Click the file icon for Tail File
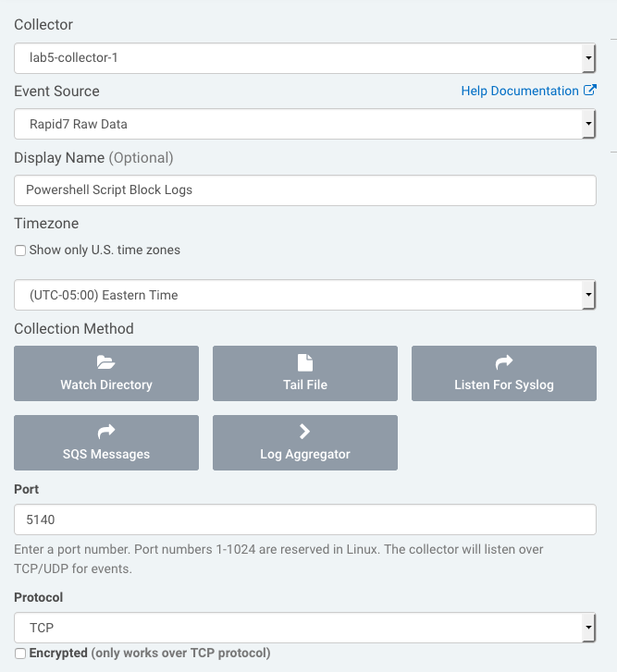617x672 pixels. click(304, 362)
